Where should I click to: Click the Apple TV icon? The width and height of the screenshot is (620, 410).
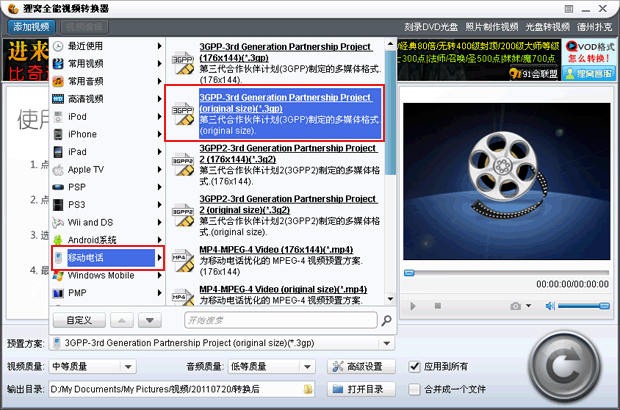point(58,170)
